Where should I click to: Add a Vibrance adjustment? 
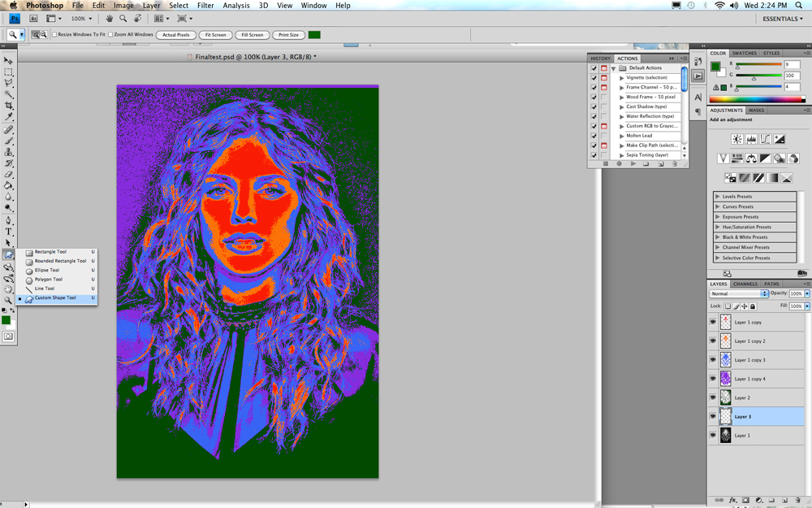coord(723,158)
